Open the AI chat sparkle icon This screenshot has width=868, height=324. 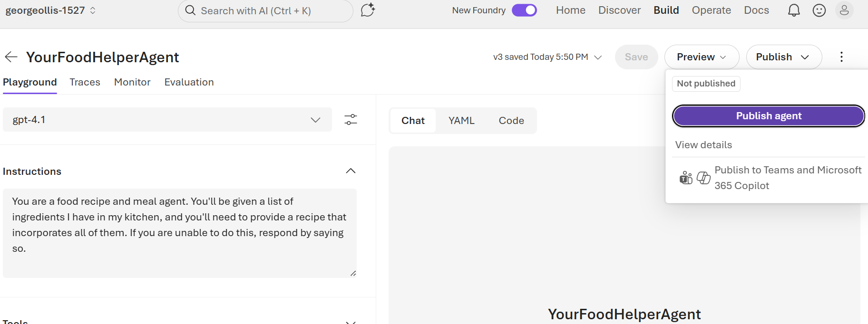368,10
